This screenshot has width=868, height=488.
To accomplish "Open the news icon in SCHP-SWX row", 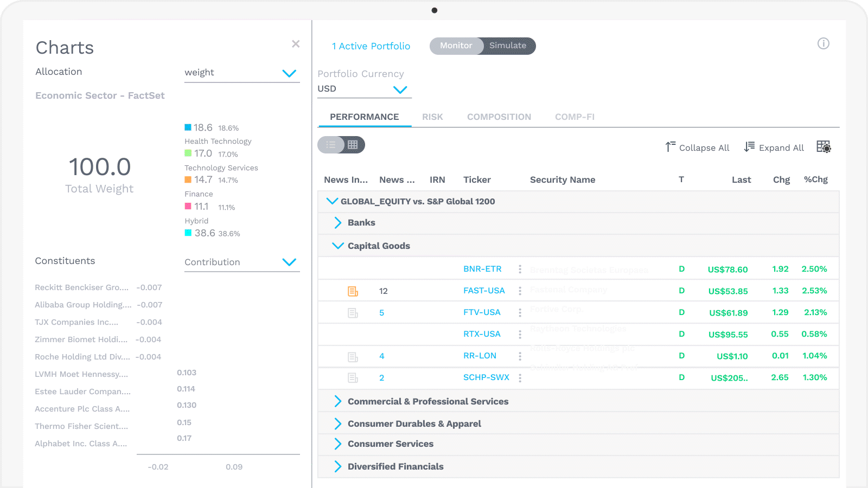I will (x=353, y=378).
